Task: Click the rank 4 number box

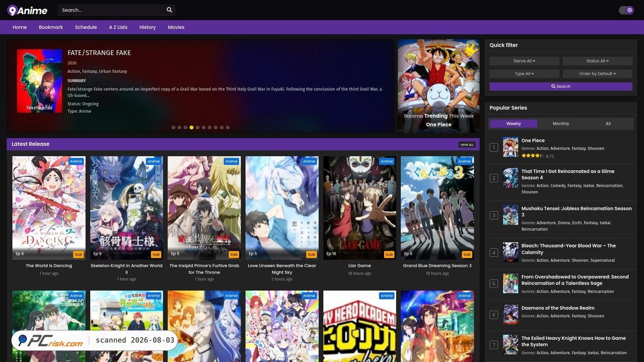Action: tap(494, 253)
